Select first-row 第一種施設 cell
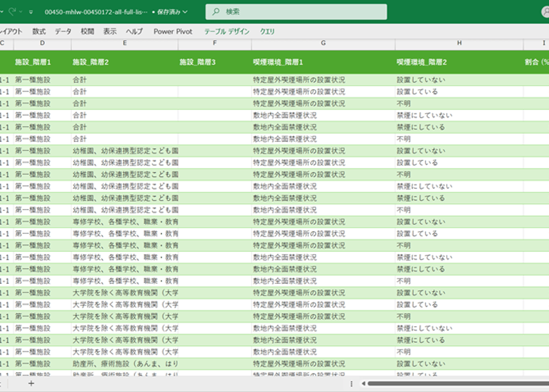 42,80
